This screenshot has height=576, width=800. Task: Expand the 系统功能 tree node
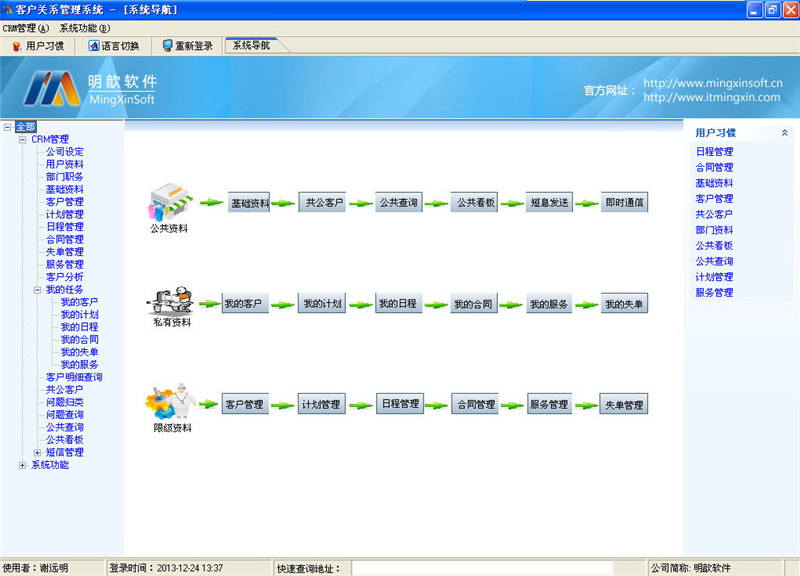point(22,465)
